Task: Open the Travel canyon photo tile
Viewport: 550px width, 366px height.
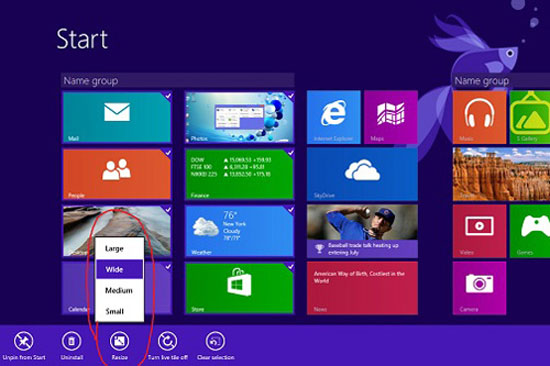Action: pos(502,174)
